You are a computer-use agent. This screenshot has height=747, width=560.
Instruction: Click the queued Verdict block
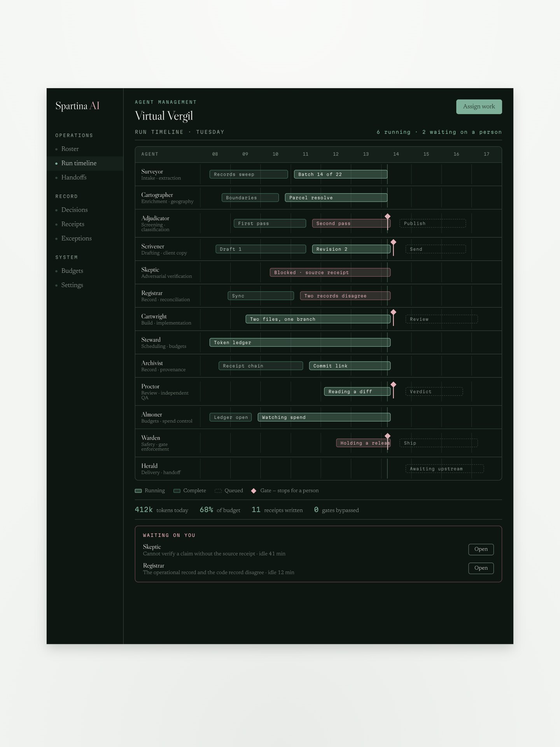(x=434, y=391)
